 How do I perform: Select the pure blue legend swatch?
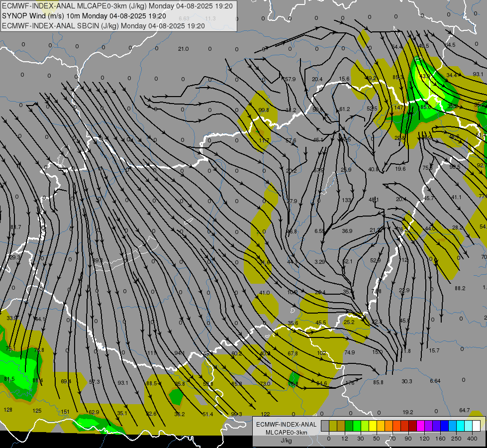445,426
